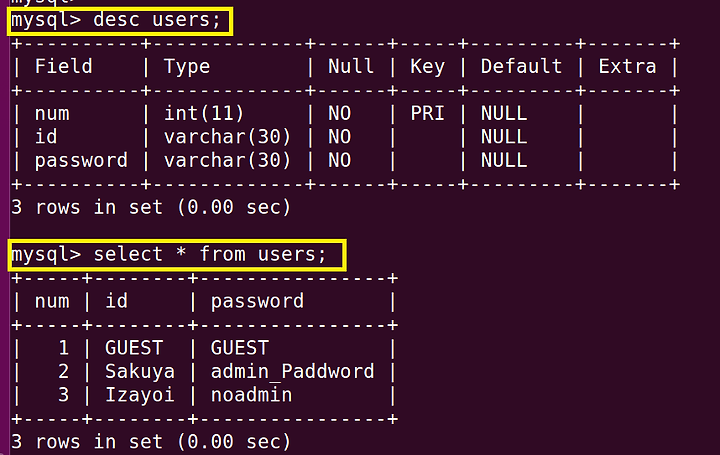The width and height of the screenshot is (720, 455).
Task: Click the 'num' header in the select results
Action: 52,302
